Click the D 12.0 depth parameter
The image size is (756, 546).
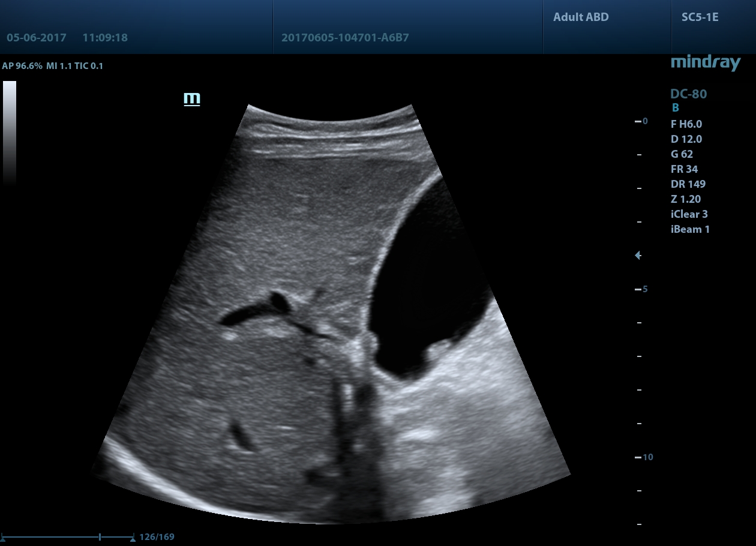686,139
